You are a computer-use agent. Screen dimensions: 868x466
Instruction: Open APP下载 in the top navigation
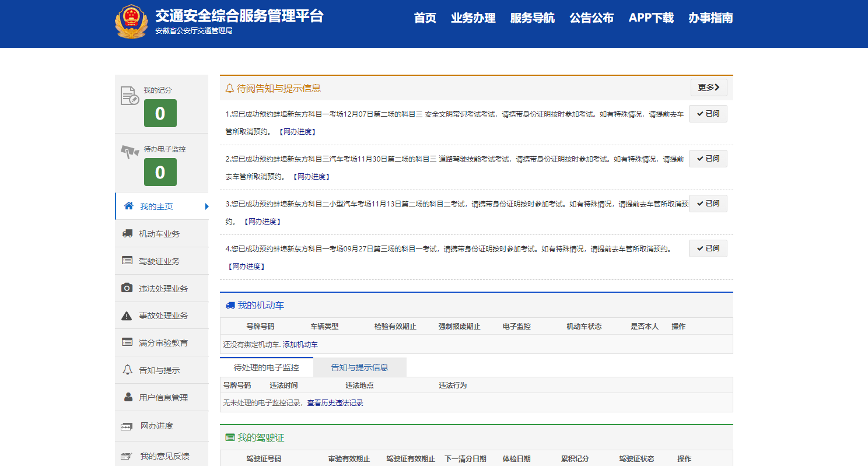650,18
